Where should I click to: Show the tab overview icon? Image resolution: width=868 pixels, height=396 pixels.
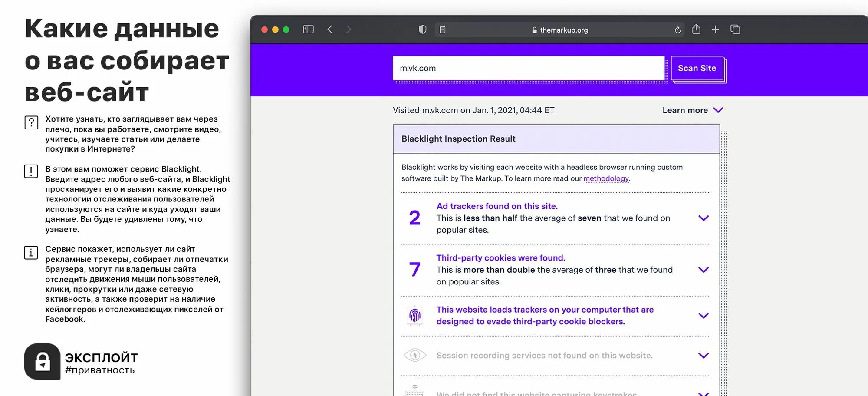pos(735,30)
